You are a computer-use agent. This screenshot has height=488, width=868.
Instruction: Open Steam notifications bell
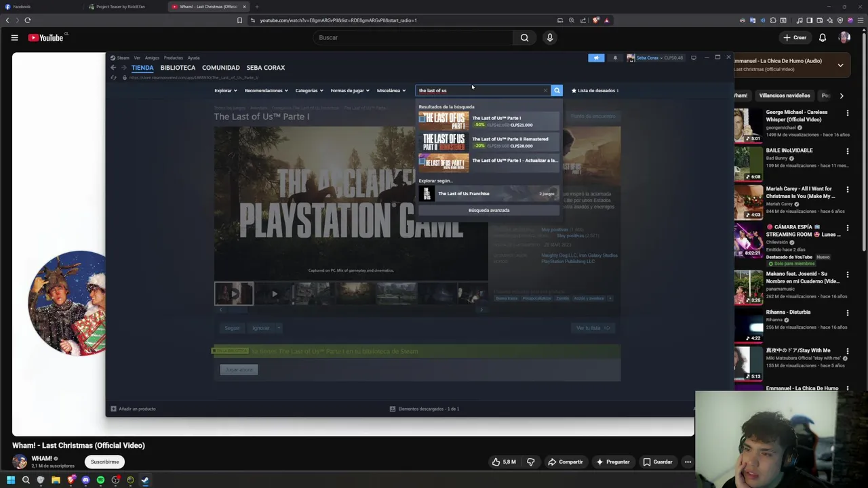615,58
